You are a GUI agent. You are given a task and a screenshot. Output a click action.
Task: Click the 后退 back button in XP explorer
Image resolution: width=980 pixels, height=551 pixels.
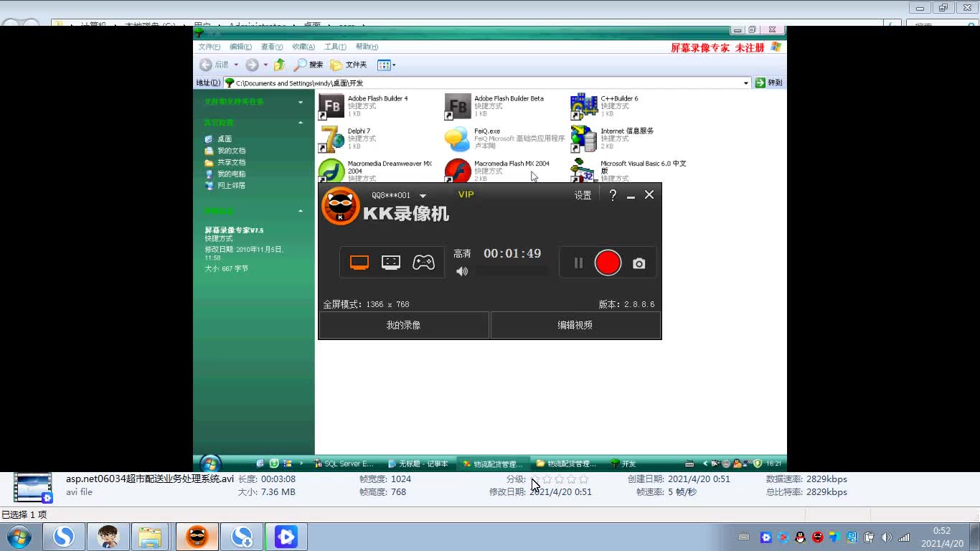(215, 65)
